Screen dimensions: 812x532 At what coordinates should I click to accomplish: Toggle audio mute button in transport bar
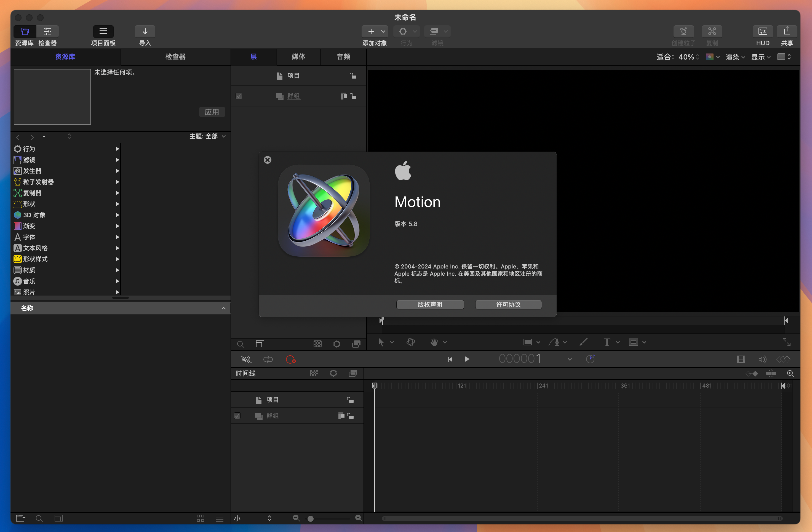[246, 359]
